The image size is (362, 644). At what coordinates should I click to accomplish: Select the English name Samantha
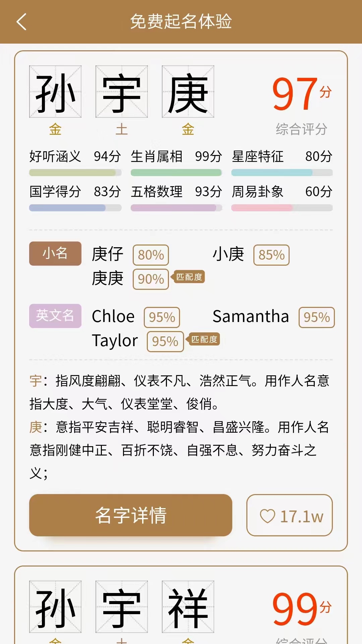pyautogui.click(x=251, y=316)
